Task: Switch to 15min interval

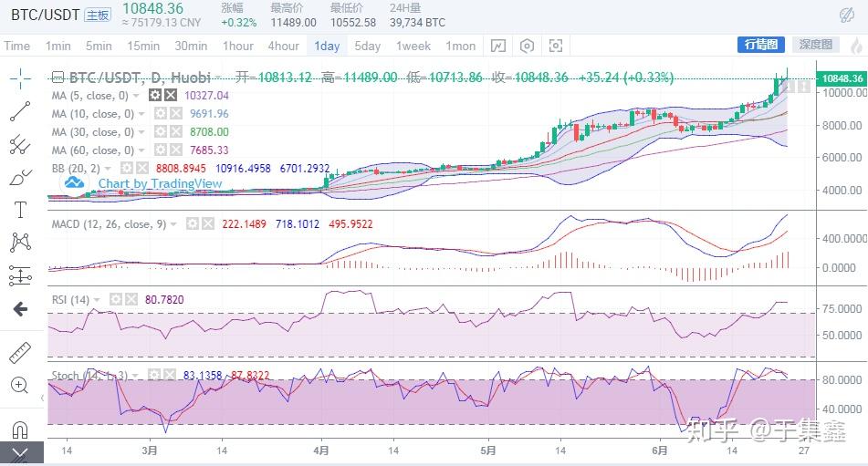Action: pos(143,46)
